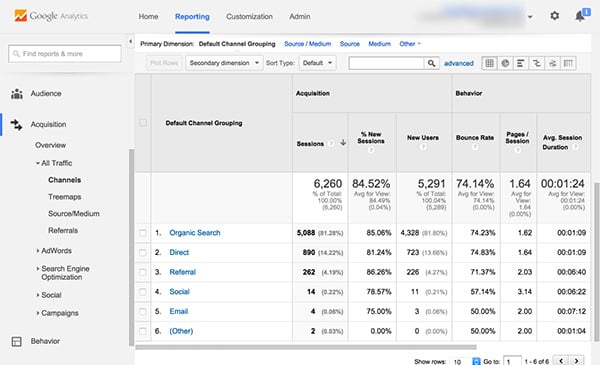The image size is (600, 365).
Task: Open Secondary dimension dropdown
Action: tap(224, 63)
